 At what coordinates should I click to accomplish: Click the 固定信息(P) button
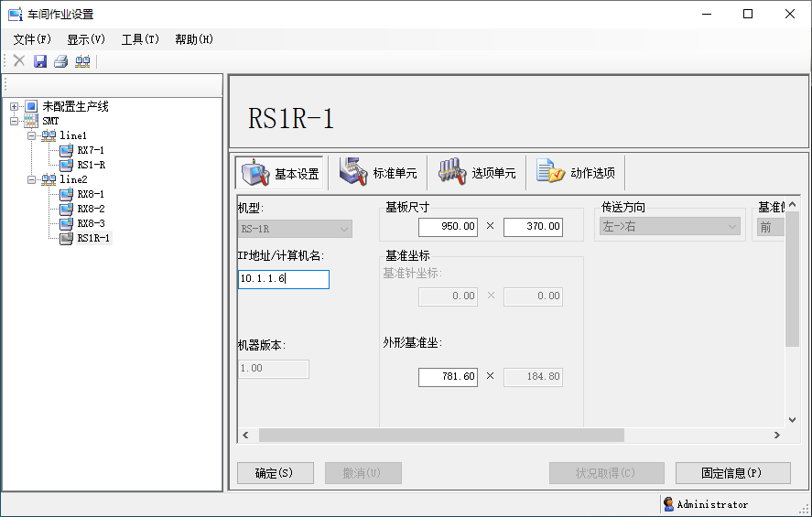[732, 473]
